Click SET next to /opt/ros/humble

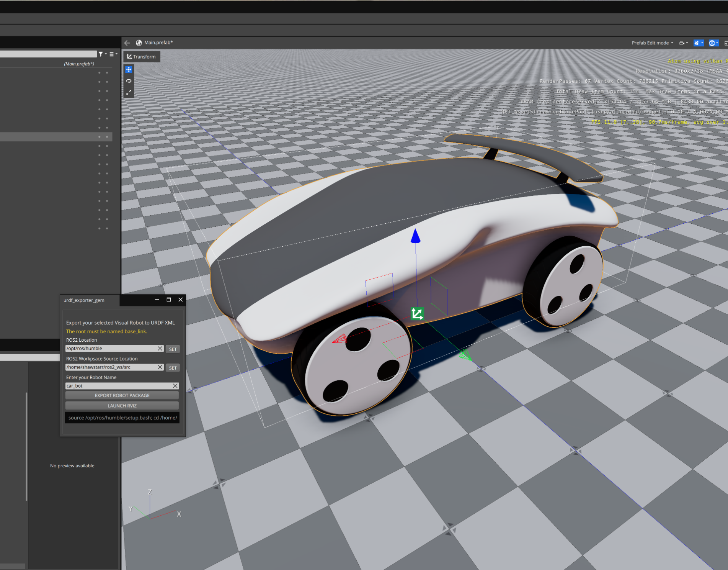[x=173, y=349]
